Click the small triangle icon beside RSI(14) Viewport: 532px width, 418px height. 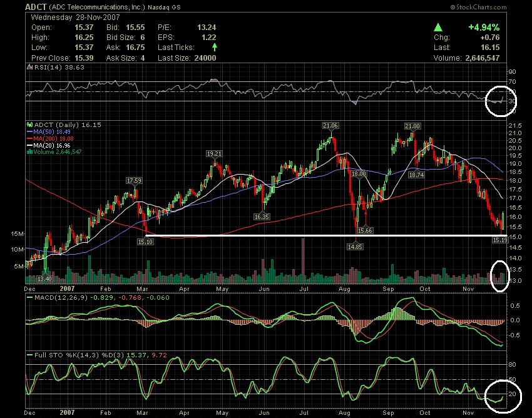click(30, 67)
